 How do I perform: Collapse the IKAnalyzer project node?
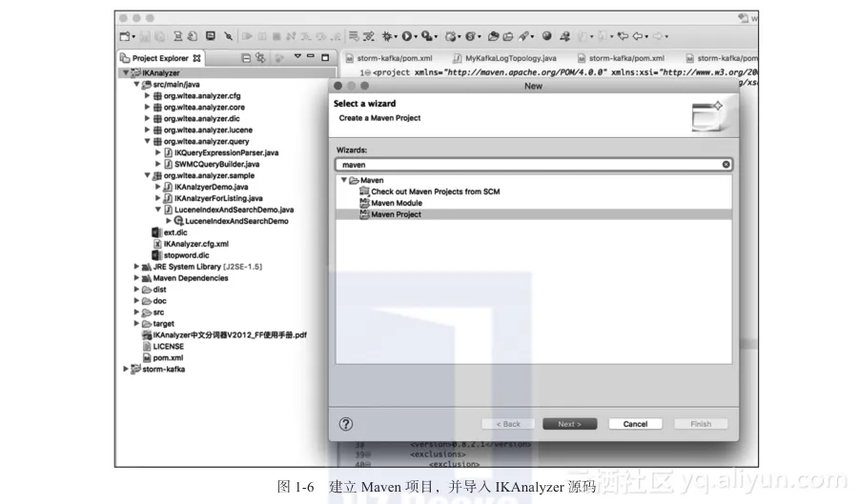(x=126, y=72)
